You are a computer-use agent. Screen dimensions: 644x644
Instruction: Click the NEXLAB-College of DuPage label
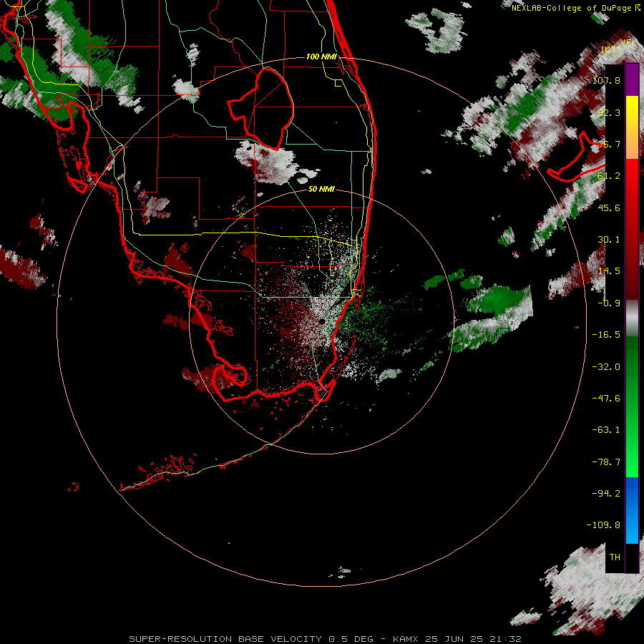click(x=575, y=8)
